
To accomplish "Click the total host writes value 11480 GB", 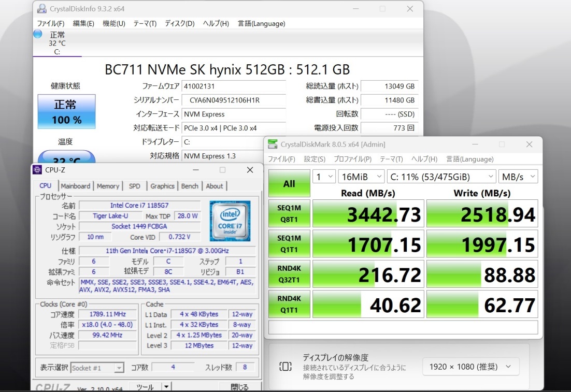I will [389, 100].
